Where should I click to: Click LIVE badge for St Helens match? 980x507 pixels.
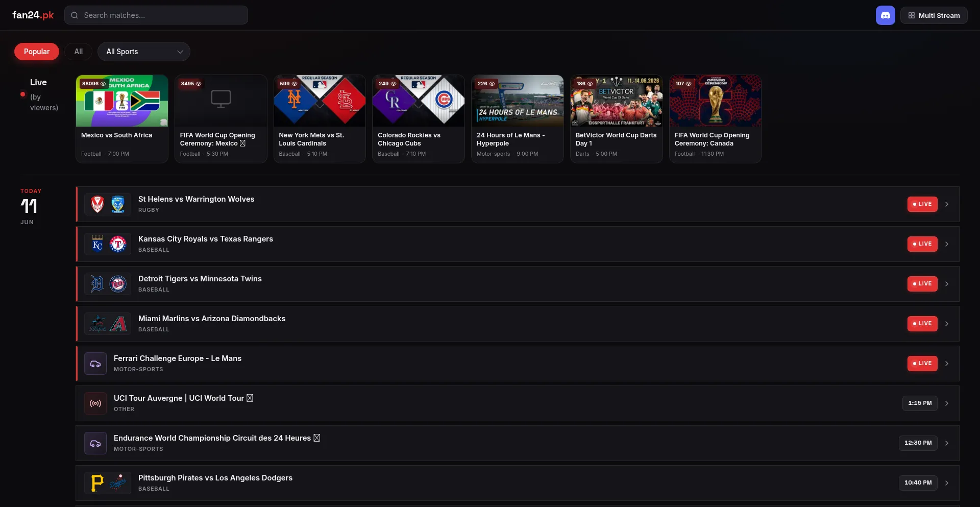click(x=922, y=204)
